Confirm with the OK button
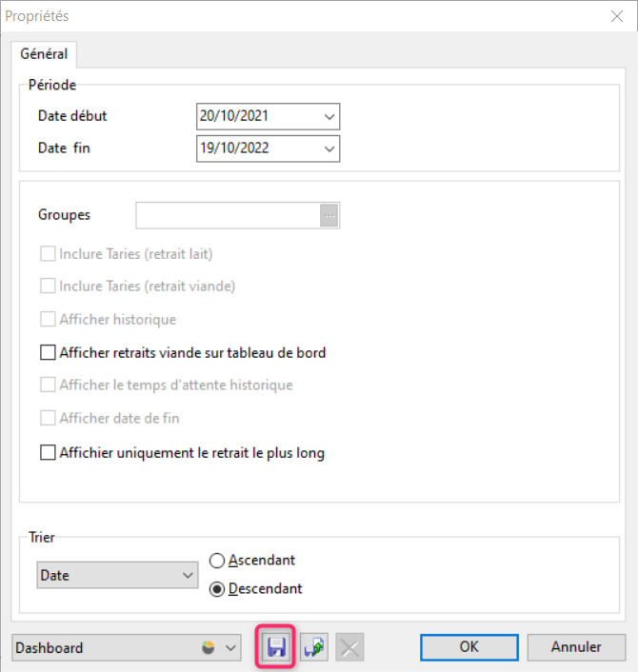Screen dimensions: 638x672 pyautogui.click(x=468, y=647)
